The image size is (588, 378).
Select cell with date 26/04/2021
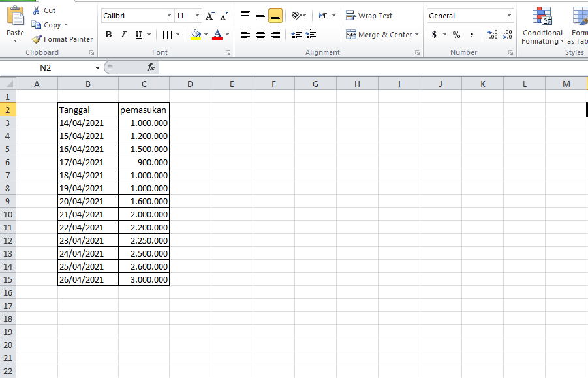[88, 280]
